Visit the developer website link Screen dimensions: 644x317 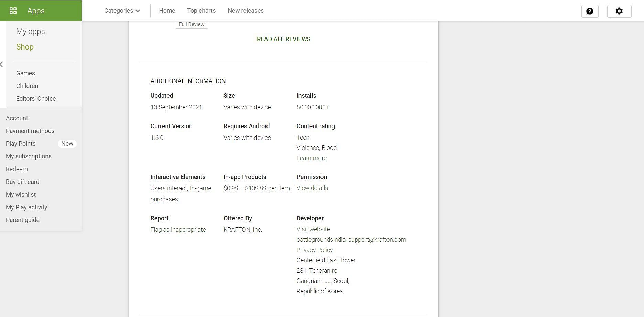313,229
